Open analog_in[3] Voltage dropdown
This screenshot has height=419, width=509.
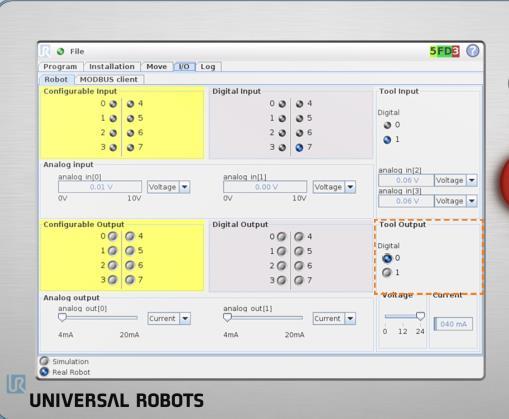(x=456, y=201)
